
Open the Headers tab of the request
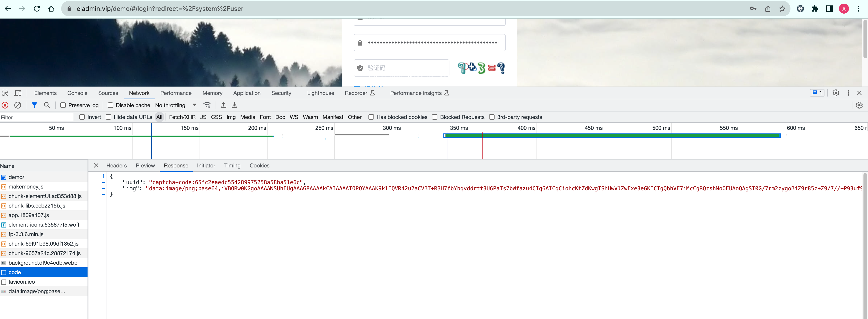116,165
